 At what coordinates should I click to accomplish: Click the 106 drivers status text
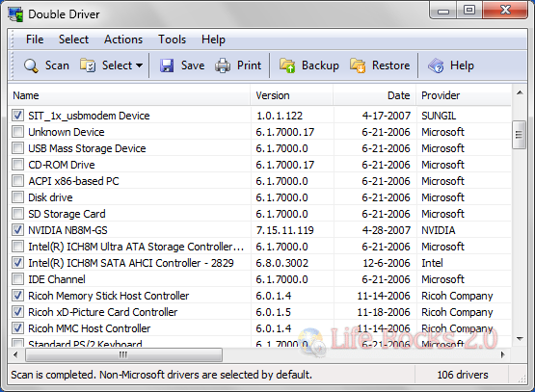pyautogui.click(x=463, y=375)
